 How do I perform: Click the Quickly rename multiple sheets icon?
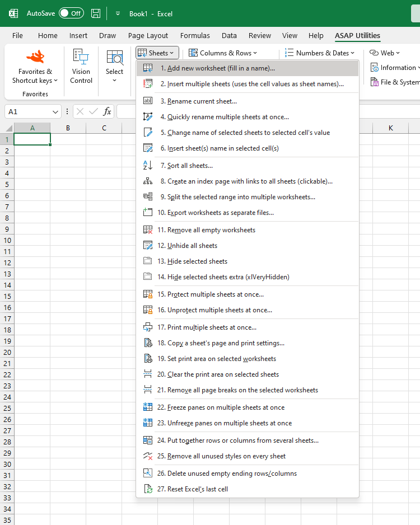[x=148, y=116]
